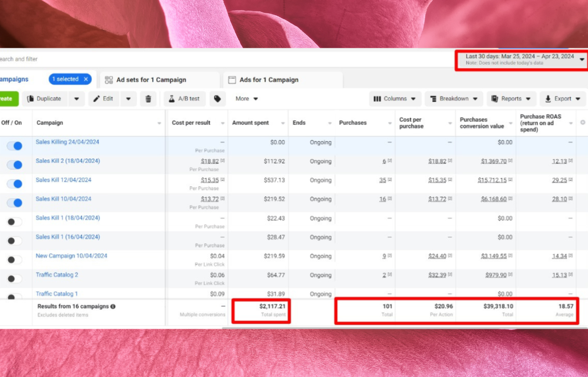Click $24.40 cost per purchase value
Viewport: 588px width, 377px height.
tap(437, 256)
